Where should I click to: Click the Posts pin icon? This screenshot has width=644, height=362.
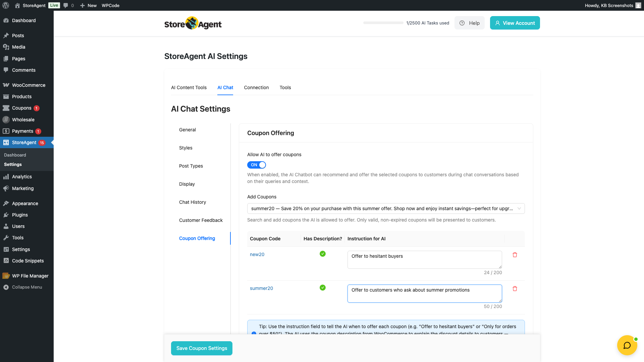click(x=6, y=36)
